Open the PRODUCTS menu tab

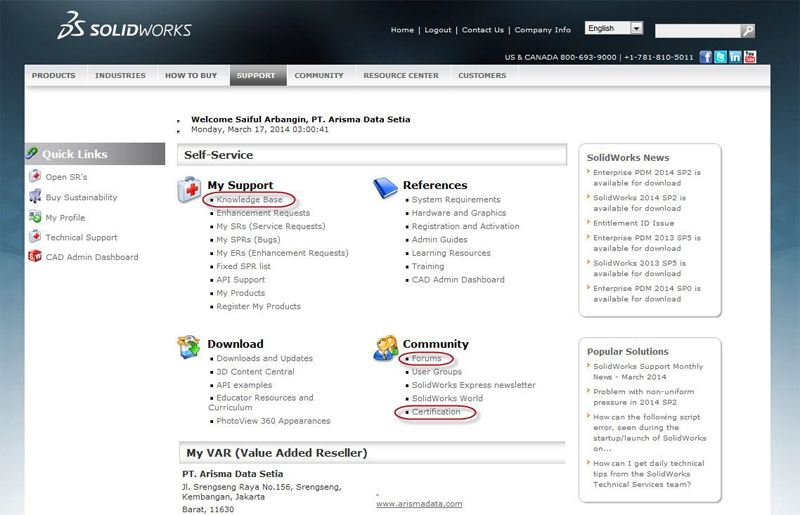pyautogui.click(x=54, y=76)
